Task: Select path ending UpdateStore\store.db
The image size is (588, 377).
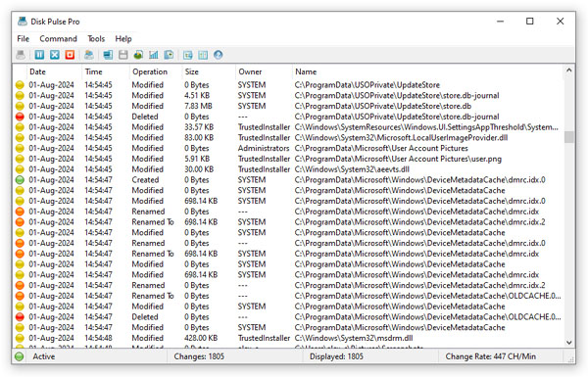Action: click(x=383, y=106)
